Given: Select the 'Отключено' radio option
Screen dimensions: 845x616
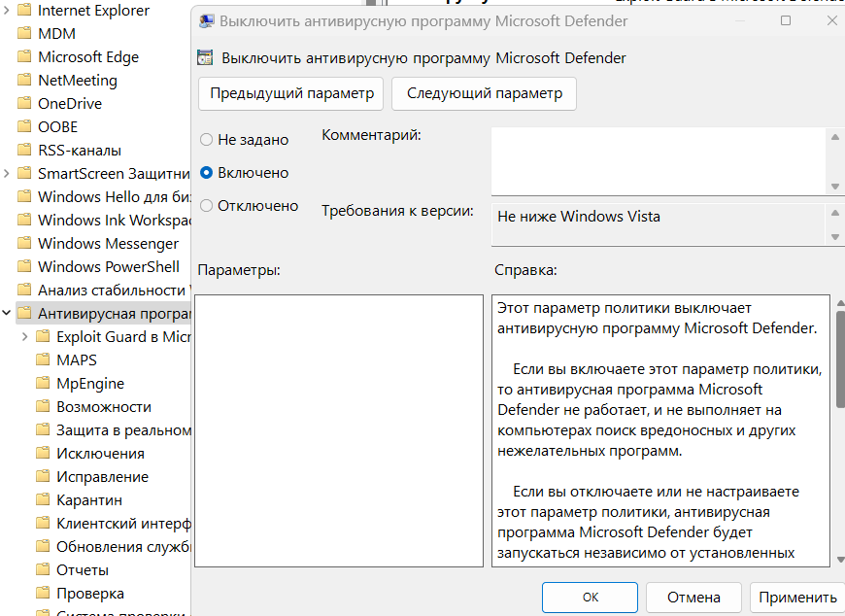Looking at the screenshot, I should tap(207, 206).
